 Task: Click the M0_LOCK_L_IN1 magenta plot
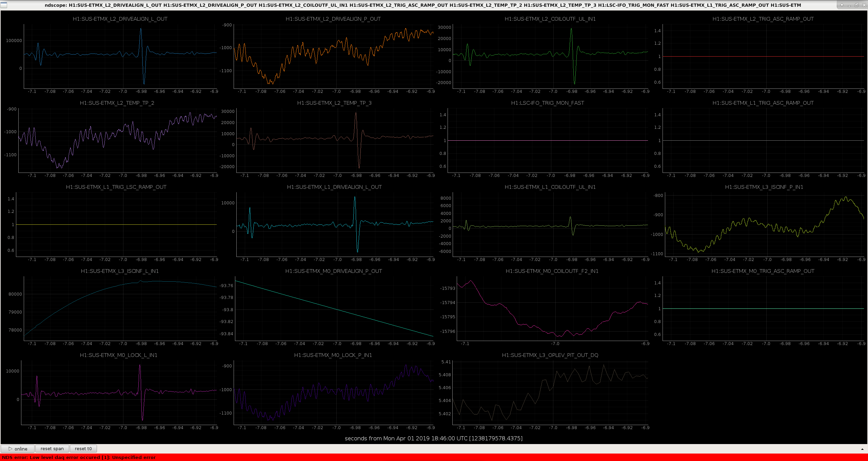[119, 393]
